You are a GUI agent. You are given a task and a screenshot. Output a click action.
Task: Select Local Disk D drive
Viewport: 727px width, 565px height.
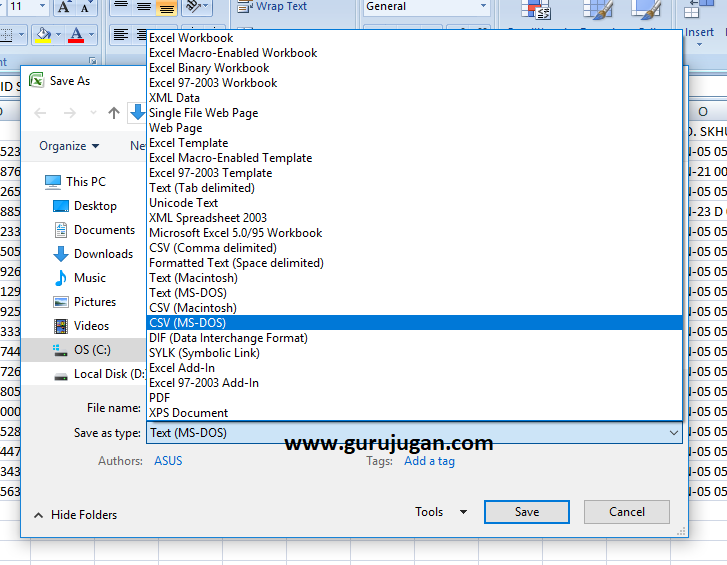pos(100,374)
